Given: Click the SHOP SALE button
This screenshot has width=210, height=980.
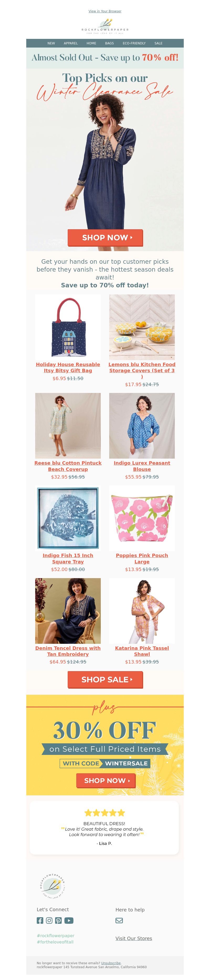Looking at the screenshot, I should pos(105,680).
